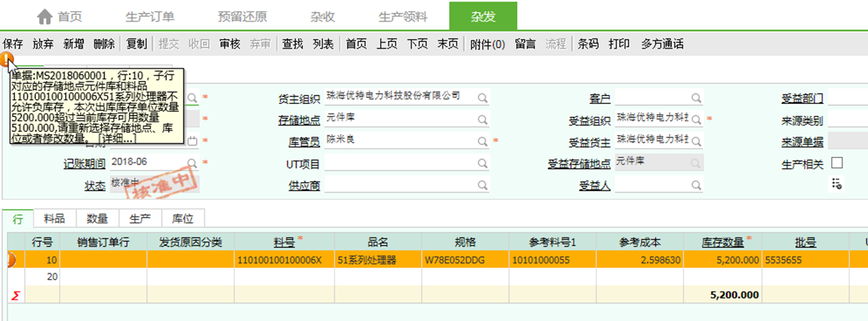Click the search icon in the 货主组织 field
Screen dimensions: 868x321
click(482, 98)
